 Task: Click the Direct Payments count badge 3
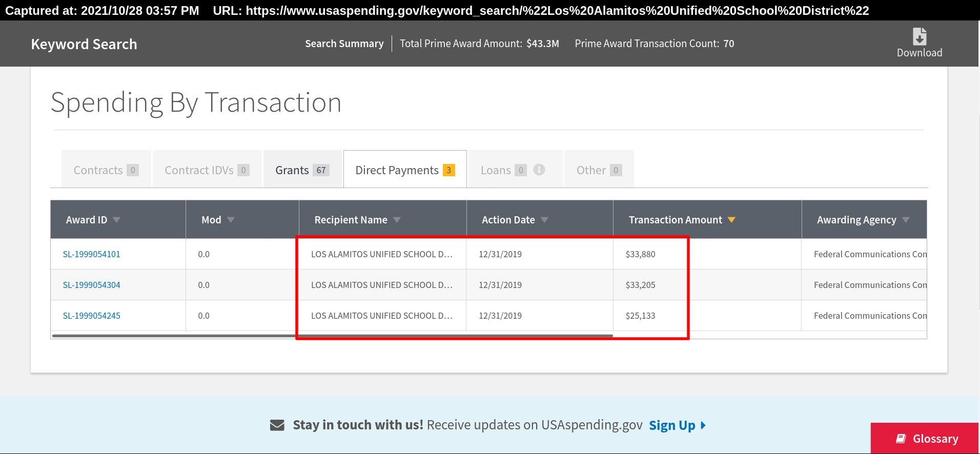tap(449, 170)
